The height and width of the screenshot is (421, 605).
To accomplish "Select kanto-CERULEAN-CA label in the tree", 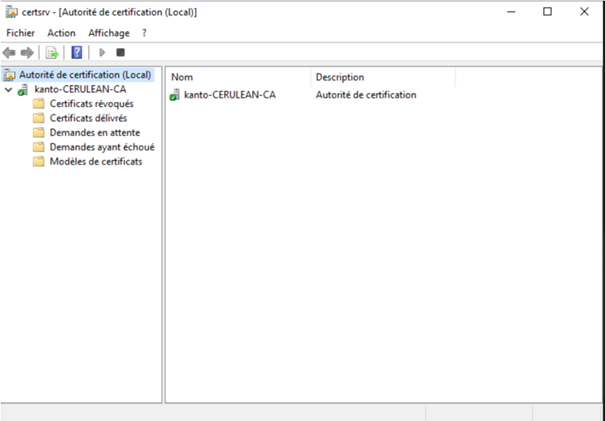I will 80,90.
